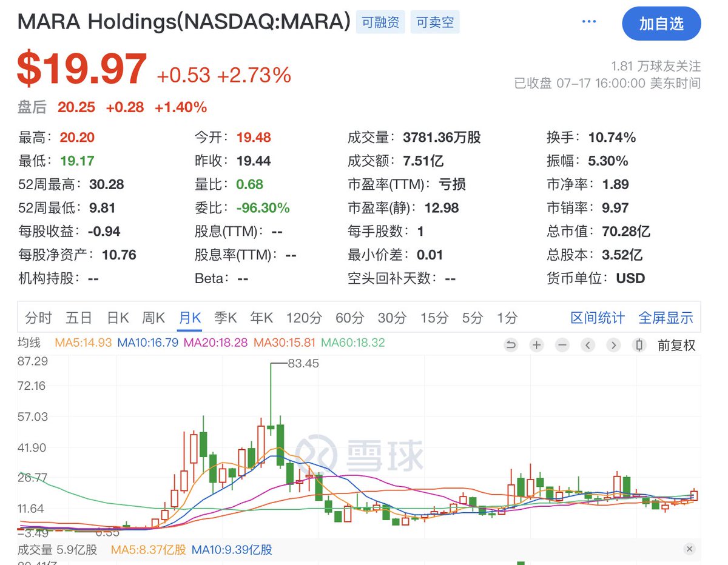This screenshot has height=565, width=728.
Task: Switch to the 年K chart tab
Action: (261, 318)
